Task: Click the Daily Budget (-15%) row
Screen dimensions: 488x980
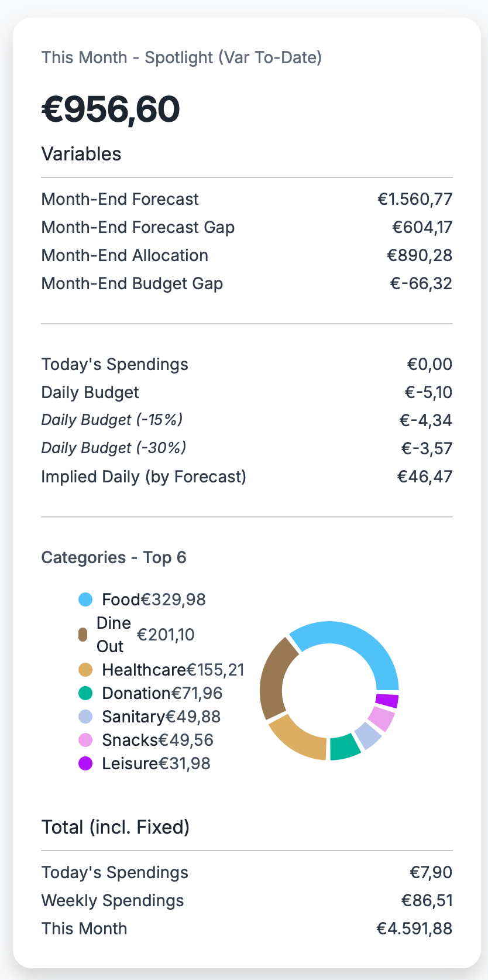Action: (x=246, y=420)
